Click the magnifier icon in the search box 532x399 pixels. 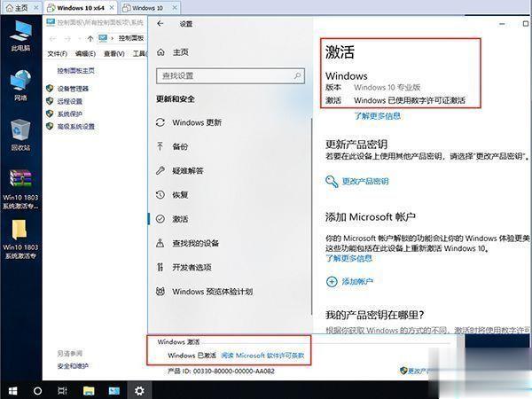point(298,75)
